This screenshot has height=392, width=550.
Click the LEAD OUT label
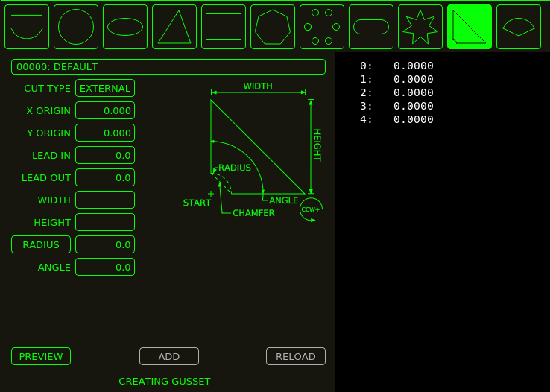click(46, 178)
